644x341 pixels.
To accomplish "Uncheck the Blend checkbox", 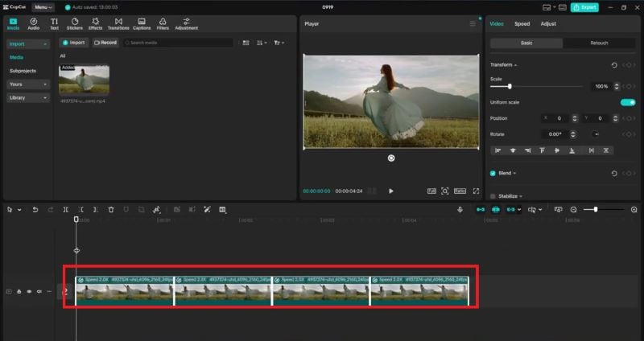I will (x=493, y=173).
